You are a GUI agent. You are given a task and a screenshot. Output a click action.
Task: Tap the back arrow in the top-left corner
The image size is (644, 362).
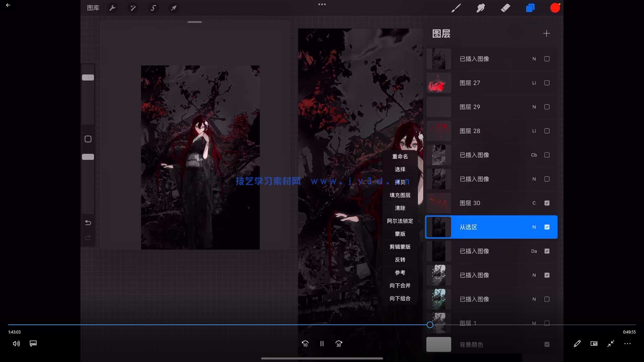click(8, 5)
